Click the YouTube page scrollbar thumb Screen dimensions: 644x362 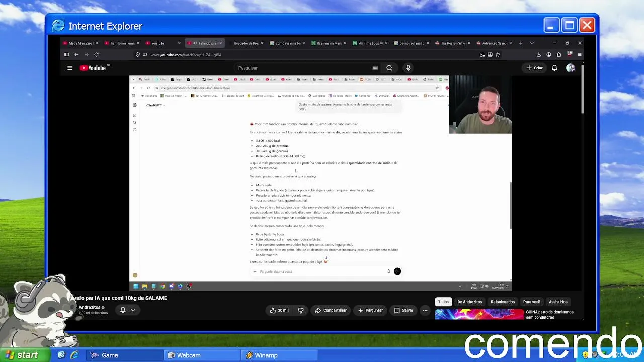click(582, 88)
